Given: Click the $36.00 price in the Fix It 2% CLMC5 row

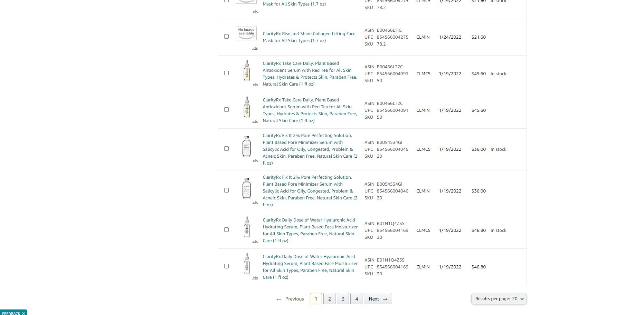Looking at the screenshot, I should tap(479, 149).
